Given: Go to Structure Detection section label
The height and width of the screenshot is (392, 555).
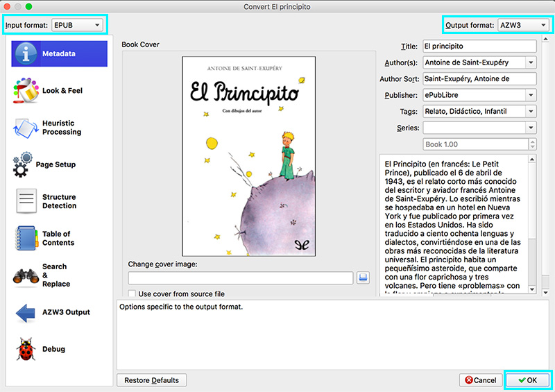Looking at the screenshot, I should (59, 201).
